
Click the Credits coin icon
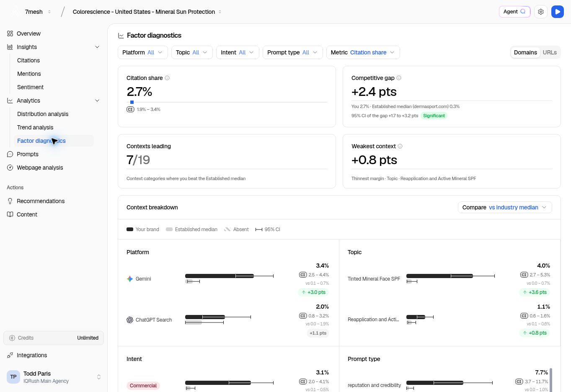(12, 338)
